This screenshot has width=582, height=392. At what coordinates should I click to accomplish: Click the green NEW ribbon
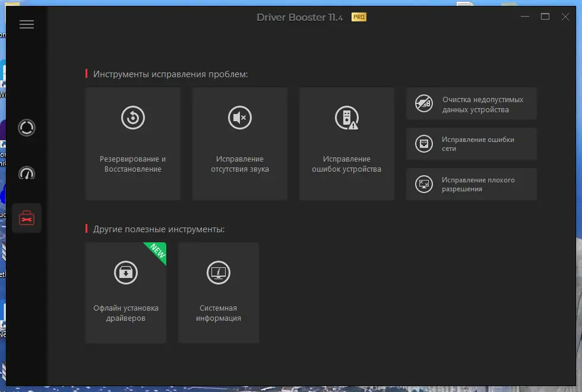tap(157, 251)
